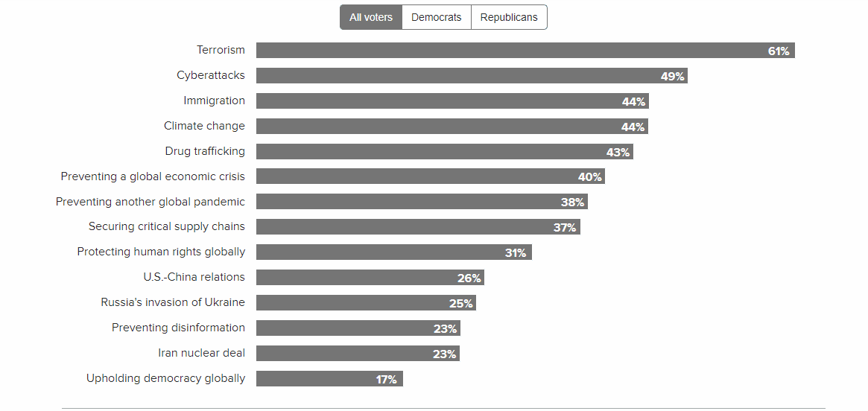Click the Terrorism 61% bar
868x411 pixels.
[525, 51]
